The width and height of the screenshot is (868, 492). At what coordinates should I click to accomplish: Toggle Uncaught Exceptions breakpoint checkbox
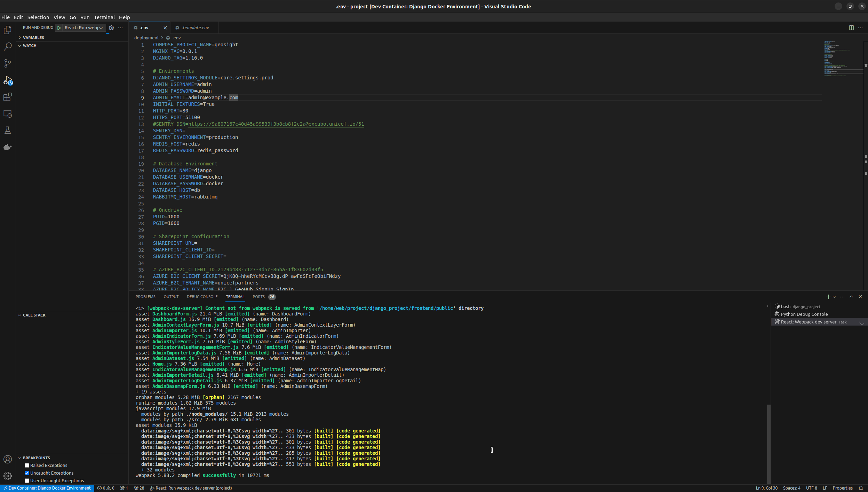pos(27,473)
